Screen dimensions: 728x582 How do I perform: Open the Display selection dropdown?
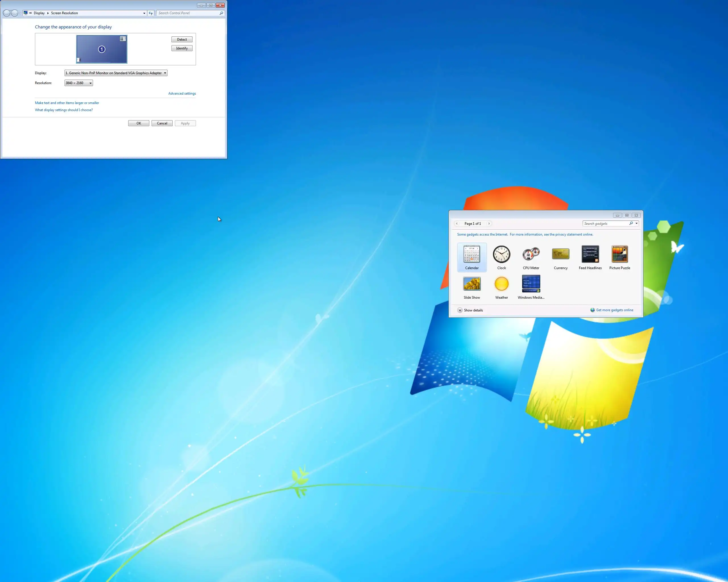[116, 73]
